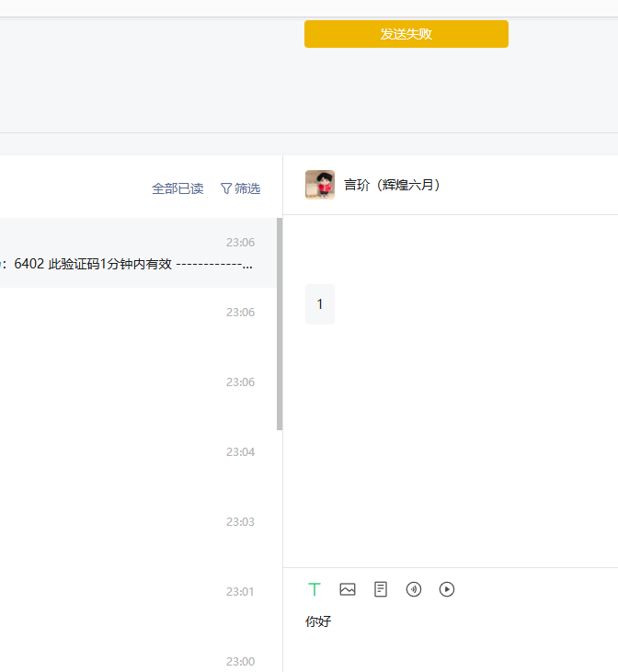Select the conversation timestamped 23:01

139,602
